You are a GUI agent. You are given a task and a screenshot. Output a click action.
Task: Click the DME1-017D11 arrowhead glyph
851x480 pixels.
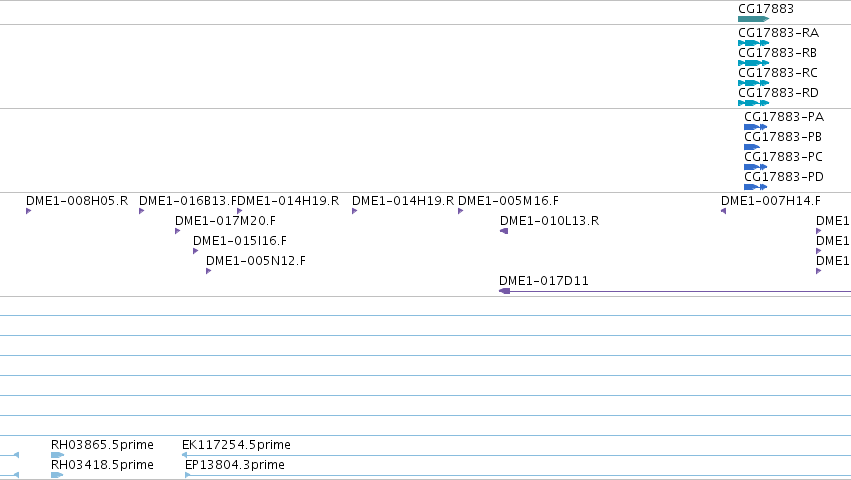[x=505, y=292]
